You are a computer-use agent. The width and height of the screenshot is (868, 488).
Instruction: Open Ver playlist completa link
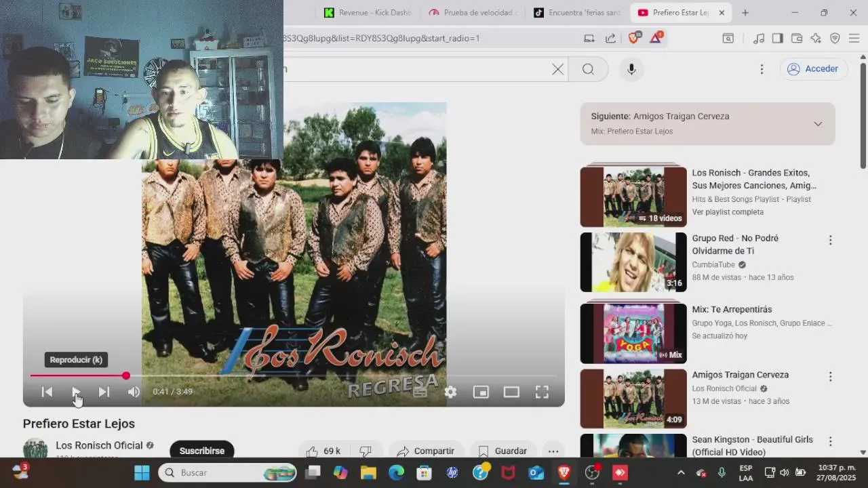pos(728,212)
